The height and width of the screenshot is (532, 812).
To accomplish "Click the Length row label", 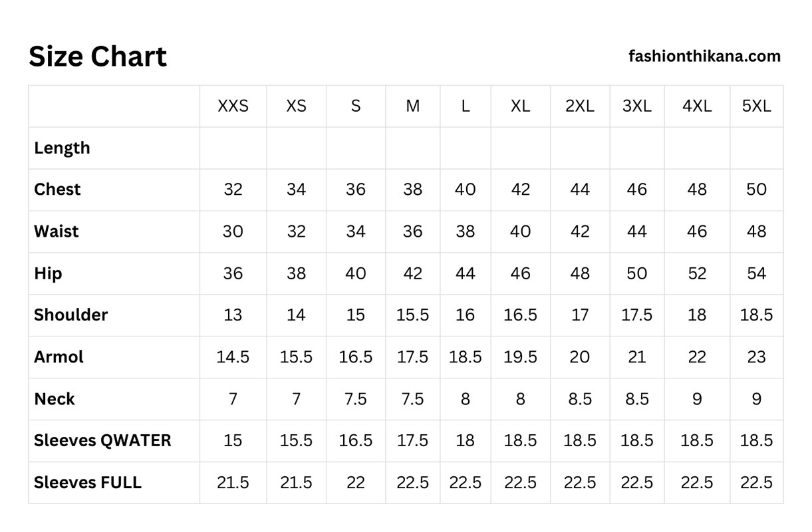I will 62,148.
